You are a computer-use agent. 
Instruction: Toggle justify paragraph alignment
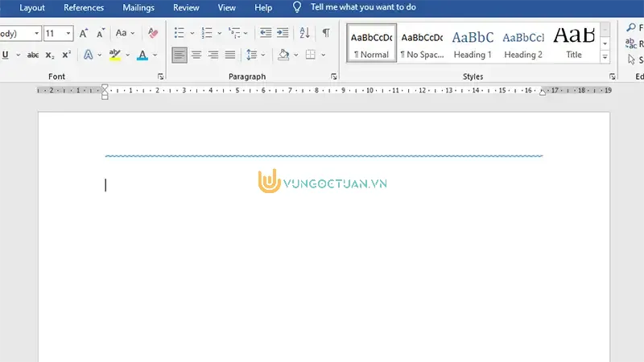(x=230, y=55)
